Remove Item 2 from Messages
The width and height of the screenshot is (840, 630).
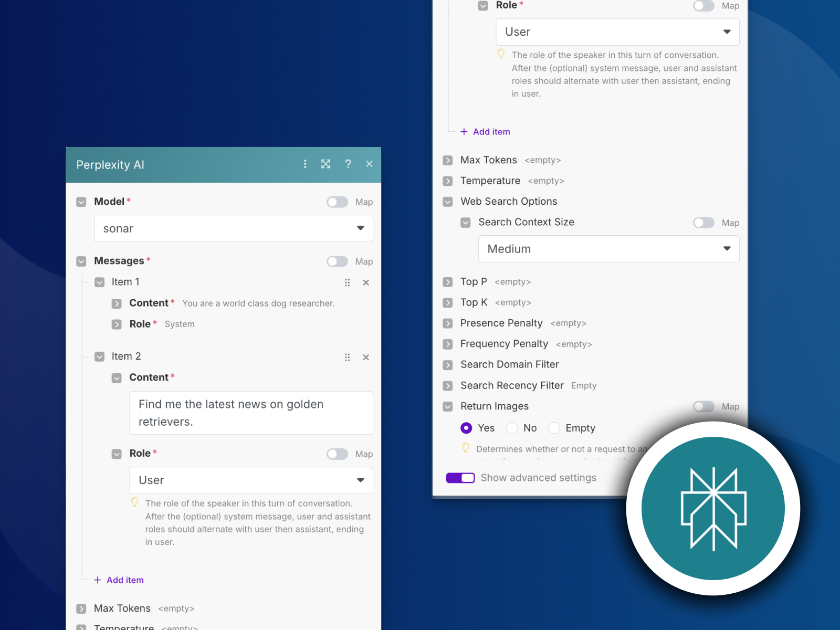[x=366, y=358]
